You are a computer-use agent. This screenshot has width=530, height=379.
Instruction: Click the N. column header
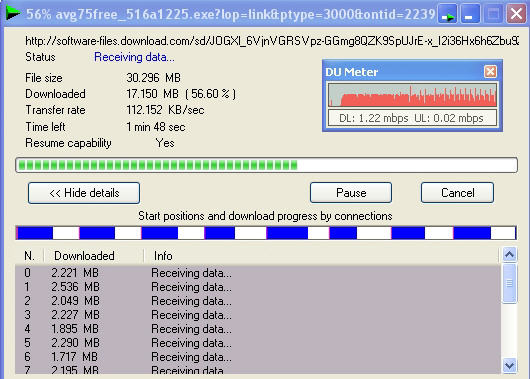[29, 256]
